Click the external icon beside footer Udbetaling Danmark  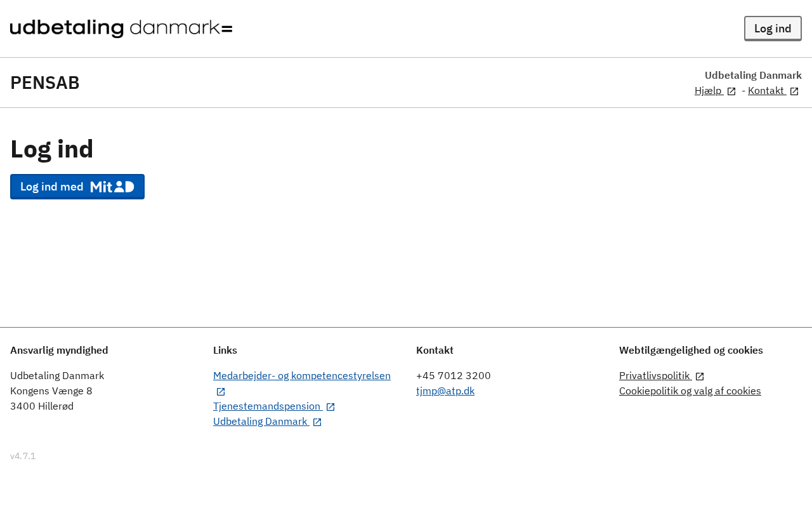pyautogui.click(x=317, y=422)
